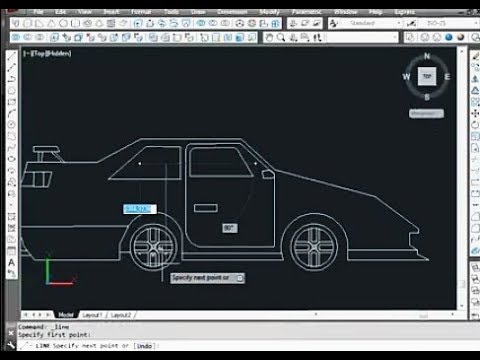Click the Cylinder solid icon
Image resolution: width=480 pixels, height=360 pixels.
(75, 24)
